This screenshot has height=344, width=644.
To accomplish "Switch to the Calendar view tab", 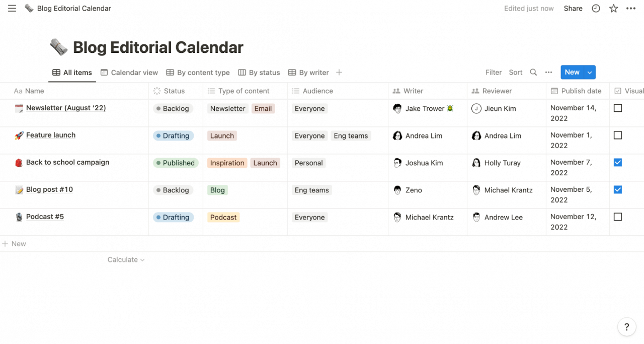I will 129,72.
